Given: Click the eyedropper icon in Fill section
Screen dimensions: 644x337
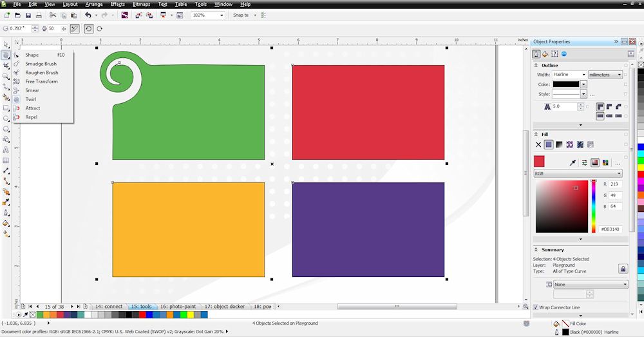Looking at the screenshot, I should 573,163.
